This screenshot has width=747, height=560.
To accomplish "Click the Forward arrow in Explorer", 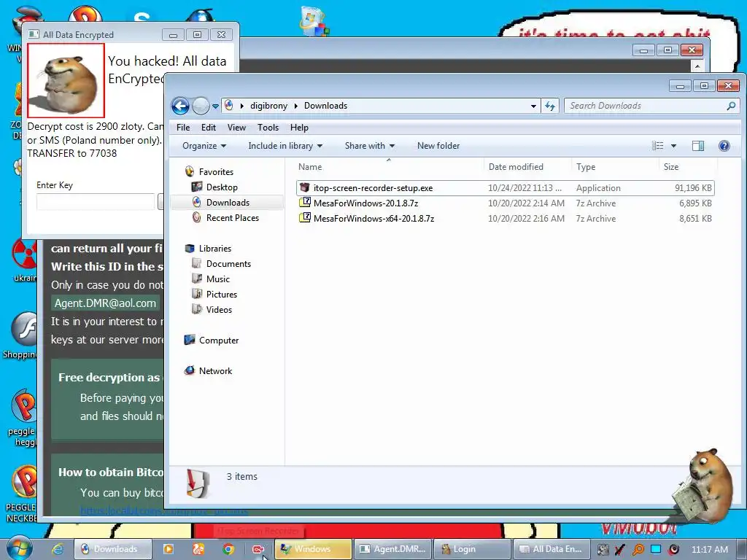I will pyautogui.click(x=201, y=106).
